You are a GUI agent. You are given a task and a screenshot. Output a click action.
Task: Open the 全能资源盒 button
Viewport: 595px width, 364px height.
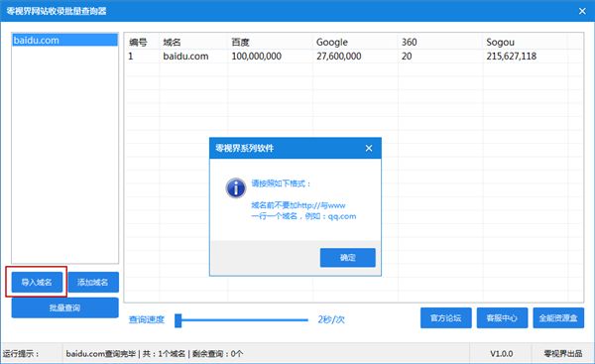click(558, 318)
